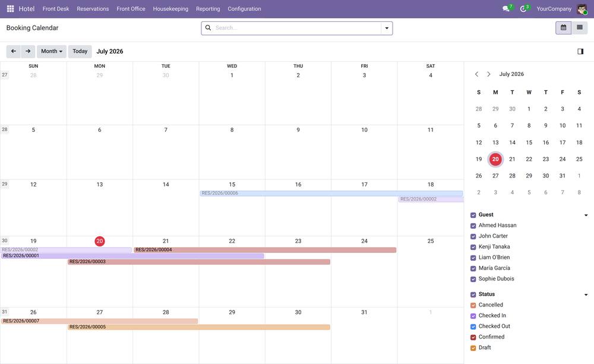Open the apps grid menu icon

pos(10,9)
